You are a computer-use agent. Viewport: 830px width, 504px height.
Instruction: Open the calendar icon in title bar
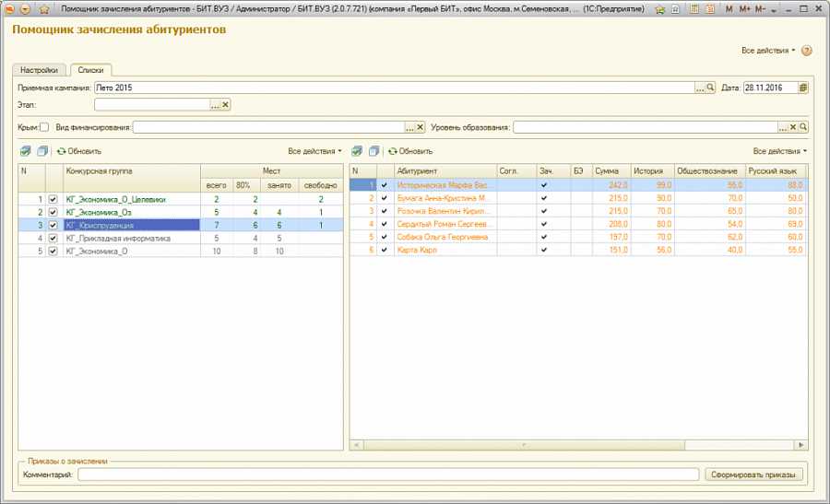[710, 9]
